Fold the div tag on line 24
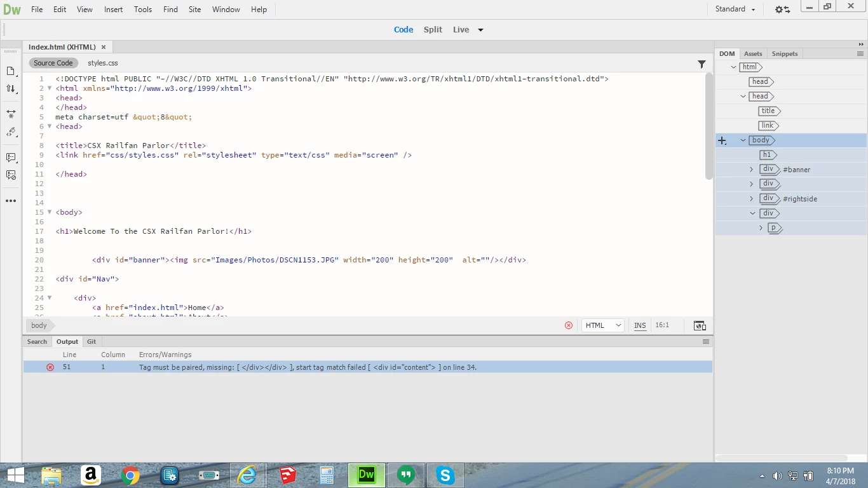This screenshot has height=488, width=868. tap(50, 298)
